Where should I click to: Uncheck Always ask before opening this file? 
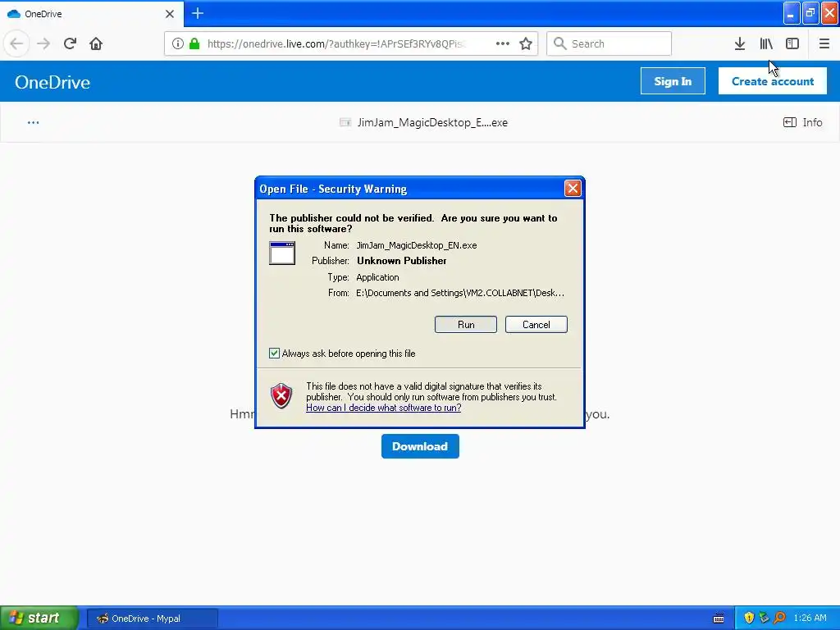pyautogui.click(x=274, y=353)
